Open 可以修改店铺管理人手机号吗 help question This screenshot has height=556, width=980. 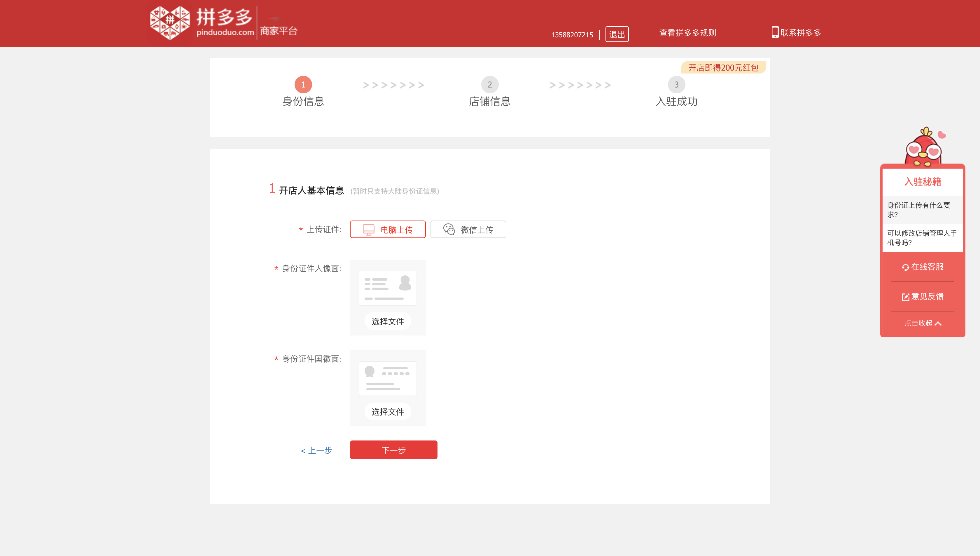(922, 237)
